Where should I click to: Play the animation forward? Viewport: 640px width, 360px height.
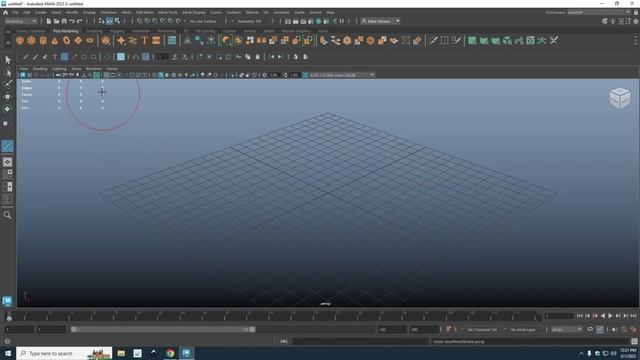pos(610,316)
